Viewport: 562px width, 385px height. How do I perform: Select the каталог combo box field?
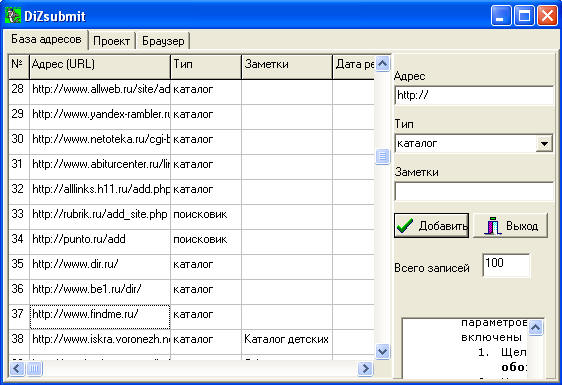pyautogui.click(x=474, y=143)
